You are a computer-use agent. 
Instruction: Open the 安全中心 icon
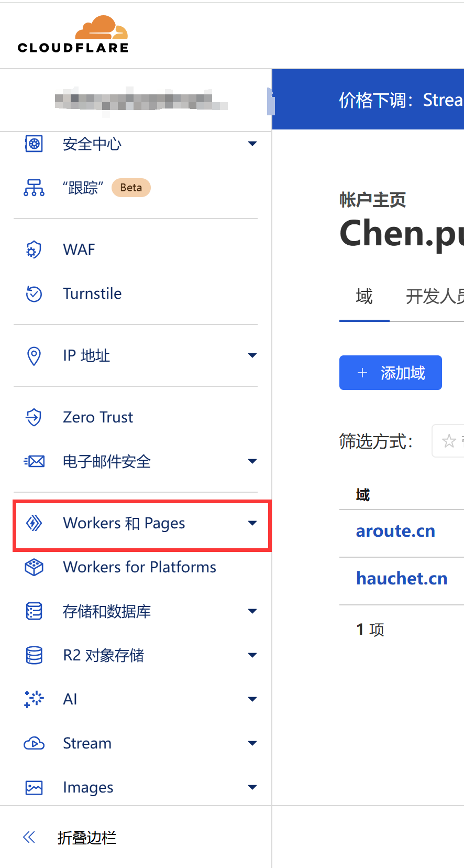[x=34, y=144]
